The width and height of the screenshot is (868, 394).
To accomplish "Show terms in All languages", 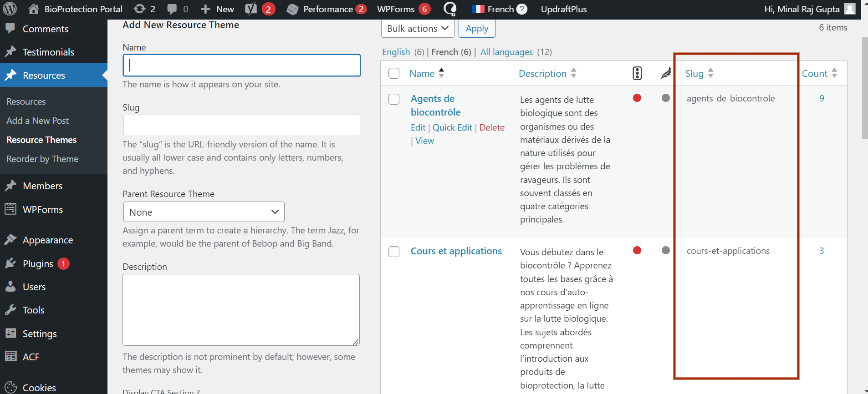I will click(x=506, y=52).
